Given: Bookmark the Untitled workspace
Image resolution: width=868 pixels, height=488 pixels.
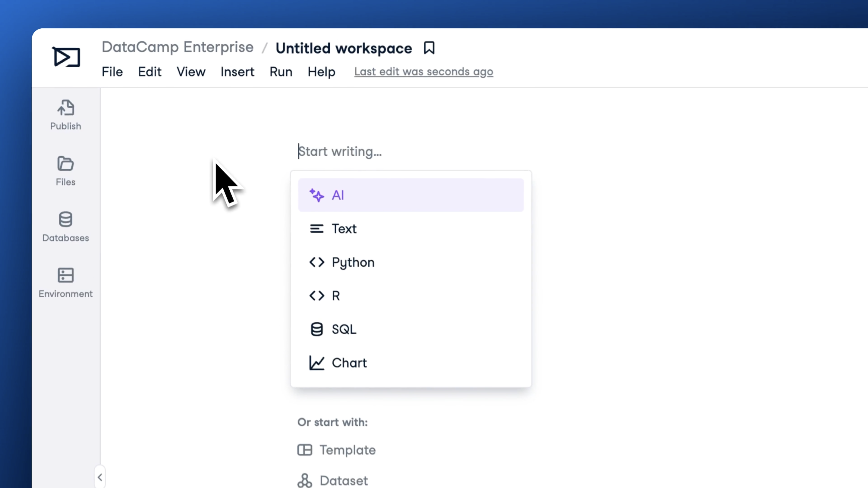Looking at the screenshot, I should 429,48.
